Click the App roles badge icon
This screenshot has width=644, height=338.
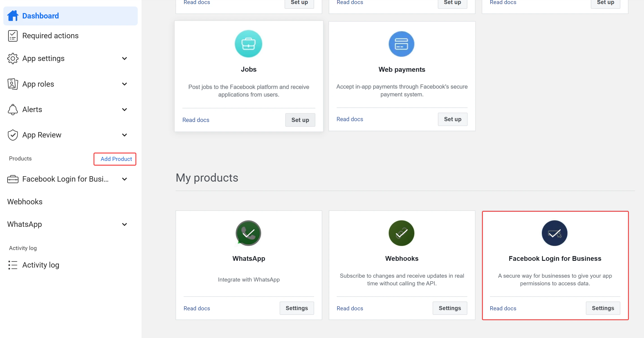point(13,84)
